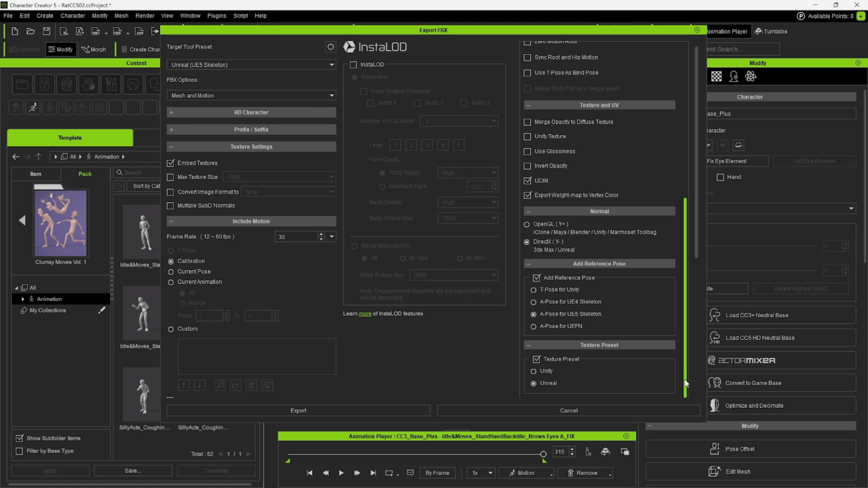
Task: Click the Edit Mesh icon button
Action: click(714, 471)
